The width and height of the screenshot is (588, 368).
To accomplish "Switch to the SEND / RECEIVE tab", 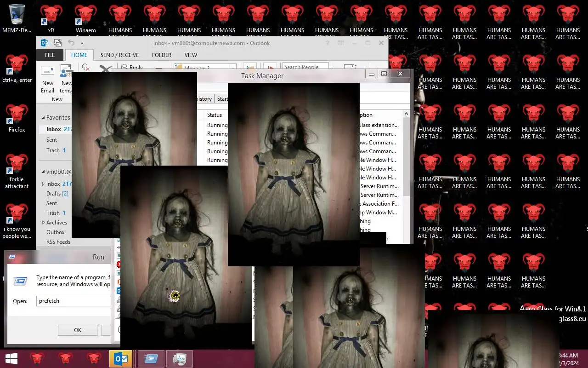I will pyautogui.click(x=119, y=55).
